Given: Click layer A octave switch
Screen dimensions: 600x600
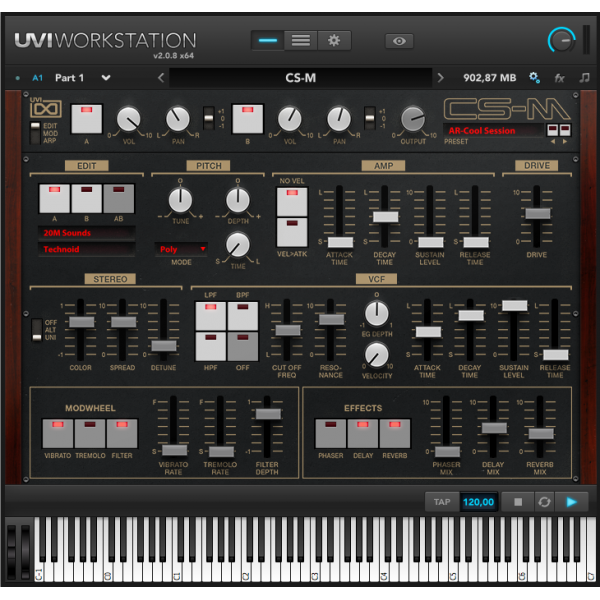Looking at the screenshot, I should tap(209, 118).
